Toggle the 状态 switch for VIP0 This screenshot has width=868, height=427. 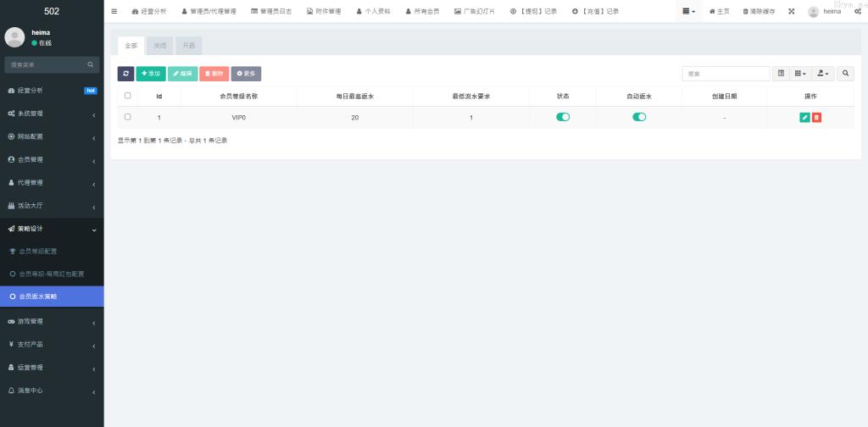pos(563,117)
